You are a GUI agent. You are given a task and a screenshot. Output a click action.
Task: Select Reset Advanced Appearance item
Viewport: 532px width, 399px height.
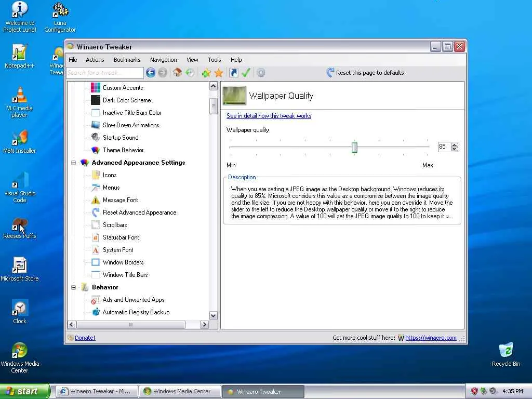pyautogui.click(x=139, y=212)
